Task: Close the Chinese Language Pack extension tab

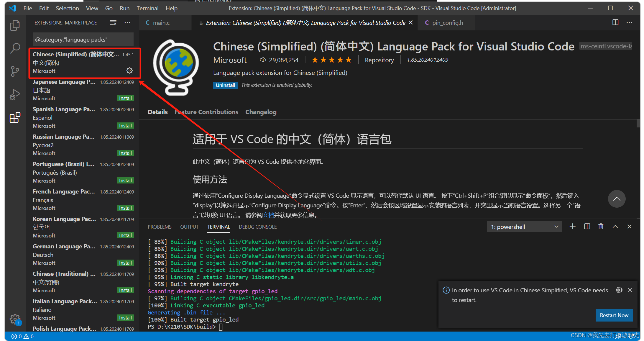Action: [x=410, y=23]
